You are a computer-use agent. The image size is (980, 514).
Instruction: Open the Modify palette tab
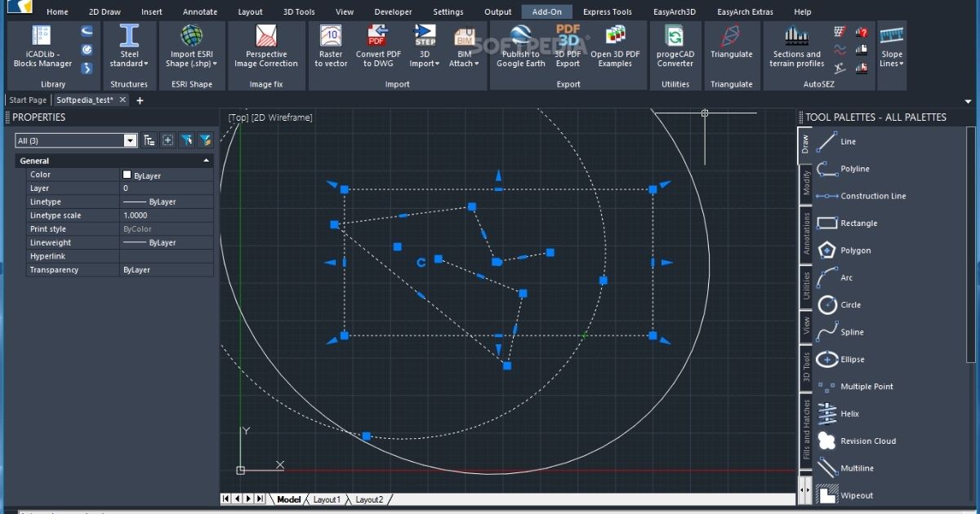click(806, 184)
